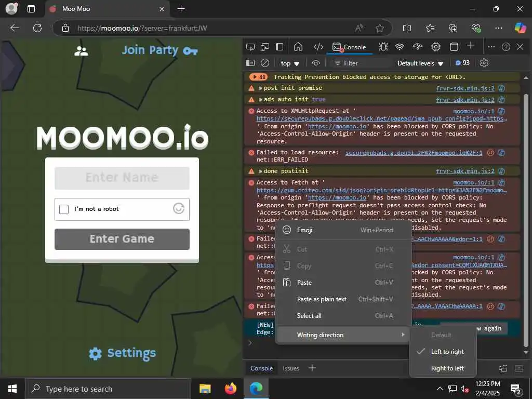
Task: Choose Paste from context menu
Action: pos(343,282)
